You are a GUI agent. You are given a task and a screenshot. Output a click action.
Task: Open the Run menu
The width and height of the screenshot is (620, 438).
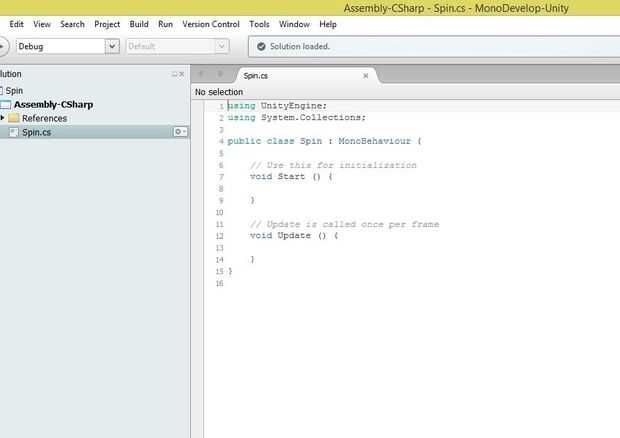coord(165,24)
